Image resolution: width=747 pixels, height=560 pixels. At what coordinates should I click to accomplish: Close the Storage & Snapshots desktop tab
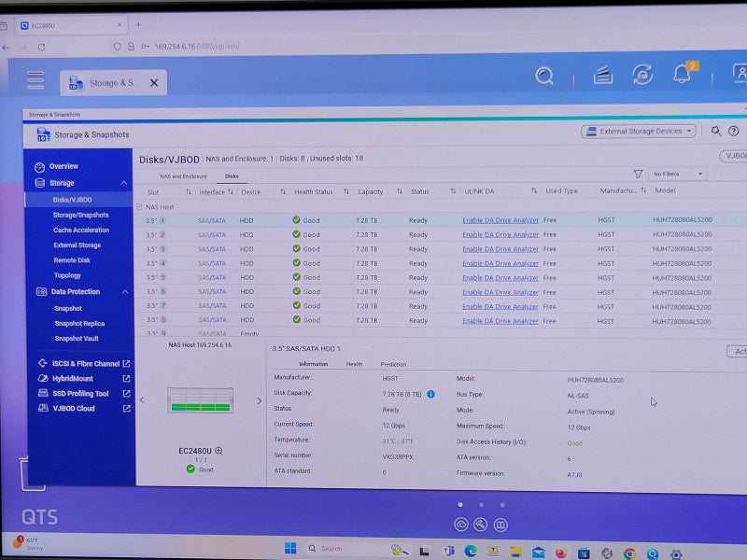coord(154,83)
